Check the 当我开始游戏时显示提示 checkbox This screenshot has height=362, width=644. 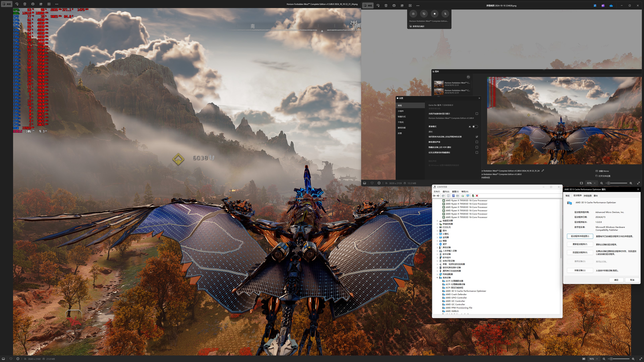(x=477, y=114)
